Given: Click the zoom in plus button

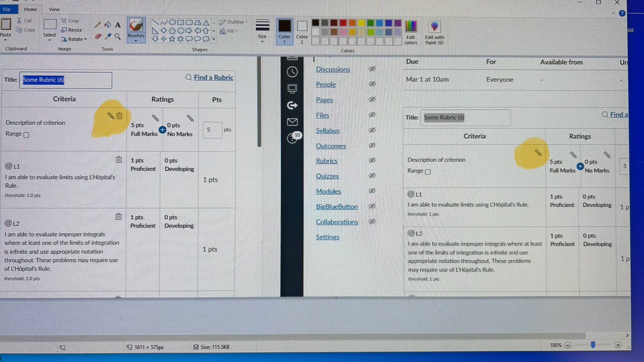Looking at the screenshot, I should click(x=618, y=345).
